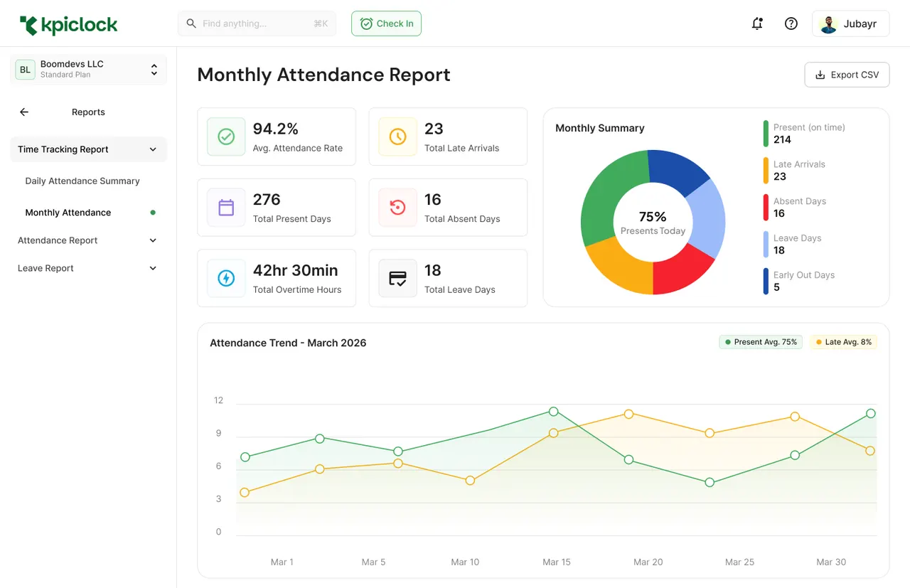This screenshot has width=910, height=588.
Task: Click Jubayr's profile avatar
Action: click(x=828, y=24)
